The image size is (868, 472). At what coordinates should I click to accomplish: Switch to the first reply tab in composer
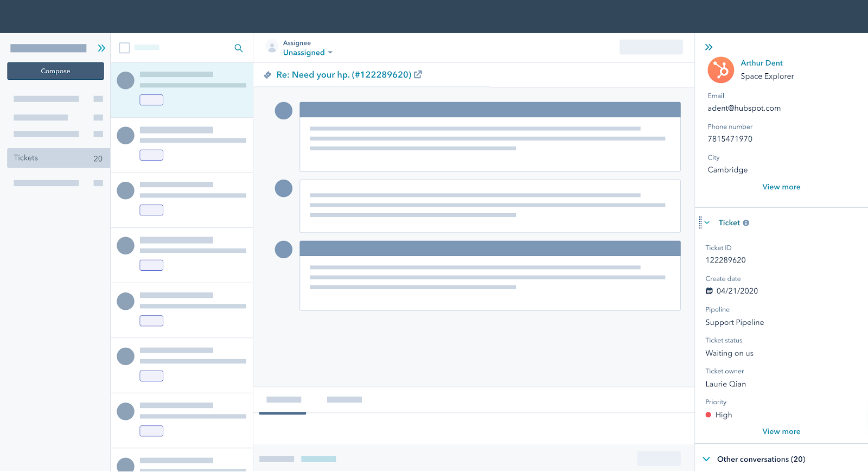pyautogui.click(x=283, y=400)
